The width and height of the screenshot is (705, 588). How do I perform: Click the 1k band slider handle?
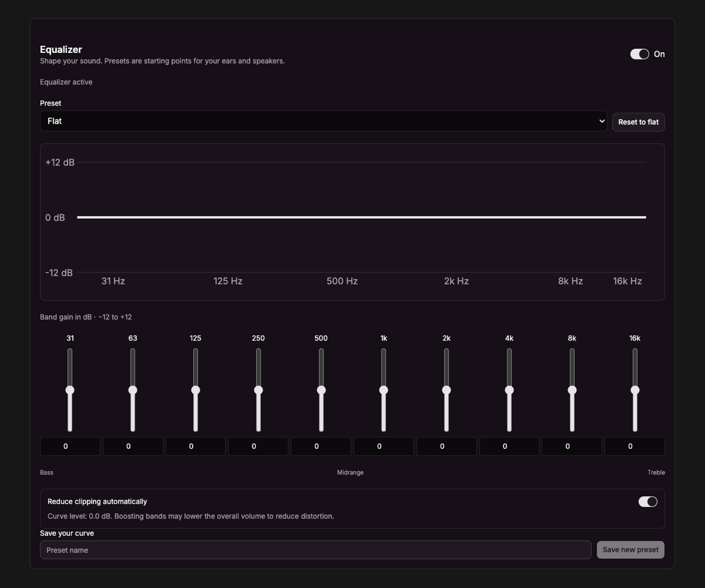click(x=383, y=390)
